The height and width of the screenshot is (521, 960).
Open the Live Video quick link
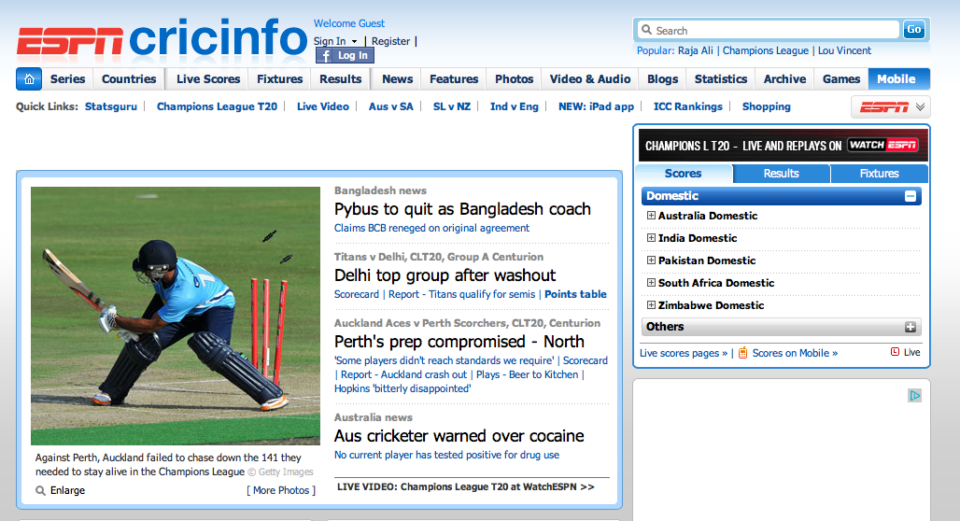pos(323,107)
